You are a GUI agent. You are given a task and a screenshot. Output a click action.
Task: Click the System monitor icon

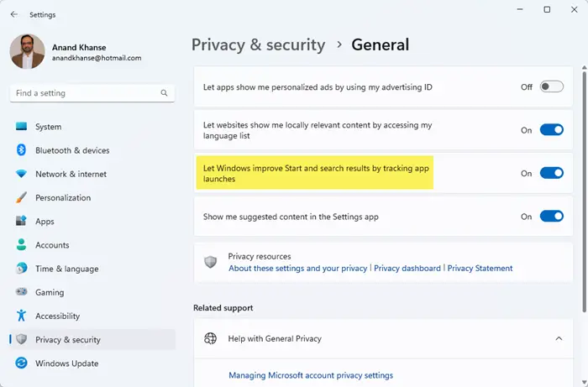(x=21, y=126)
